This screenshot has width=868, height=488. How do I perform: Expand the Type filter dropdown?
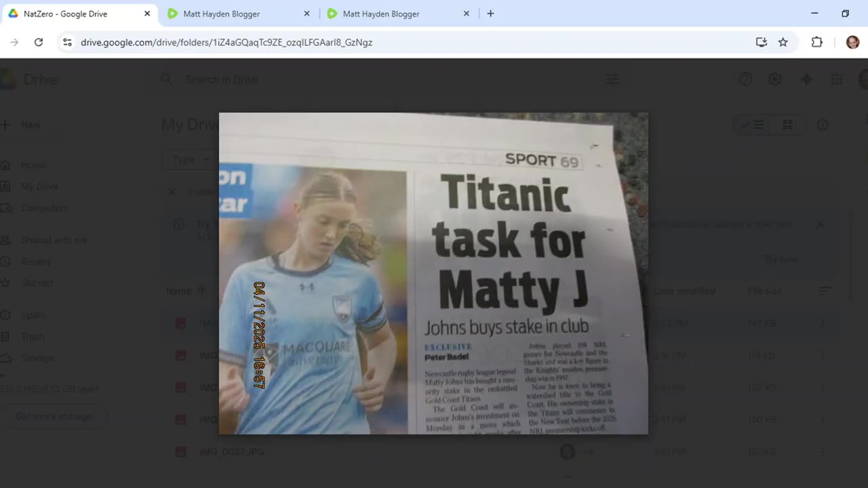[190, 160]
